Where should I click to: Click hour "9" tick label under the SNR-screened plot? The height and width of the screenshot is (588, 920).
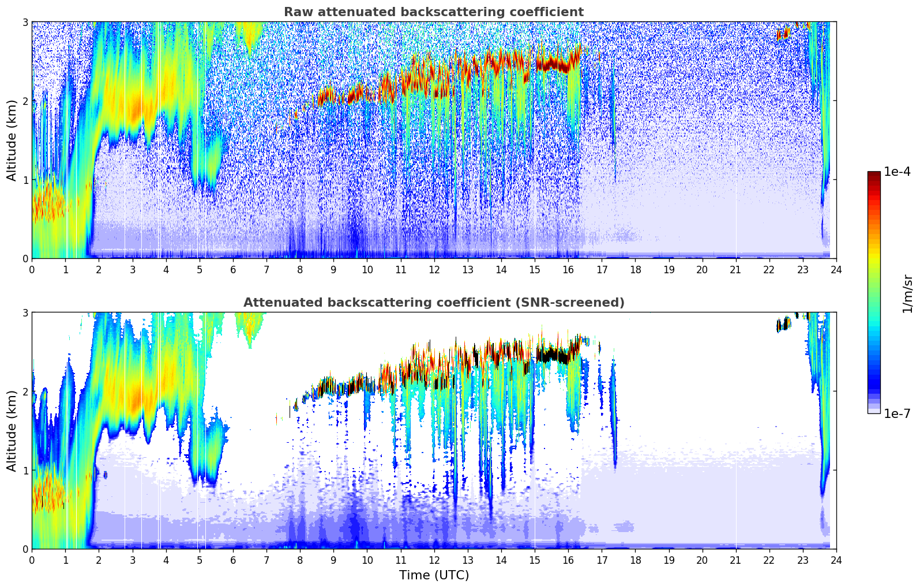tap(333, 560)
